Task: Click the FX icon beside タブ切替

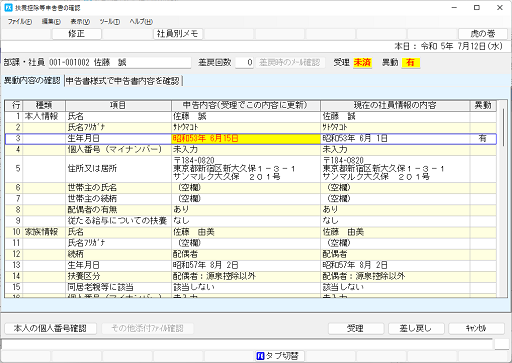Action: pos(260,356)
